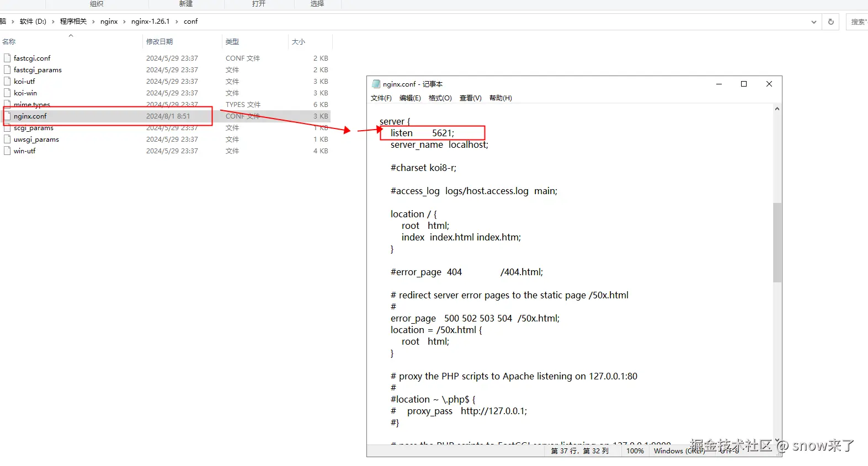Sort files by 类型 column
The width and height of the screenshot is (868, 466).
click(x=255, y=41)
